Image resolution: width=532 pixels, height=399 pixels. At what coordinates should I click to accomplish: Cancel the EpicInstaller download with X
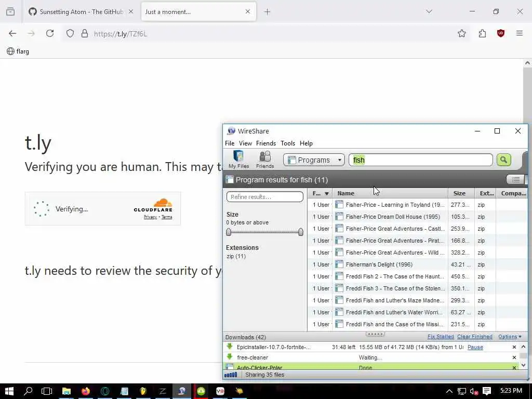[x=514, y=347]
